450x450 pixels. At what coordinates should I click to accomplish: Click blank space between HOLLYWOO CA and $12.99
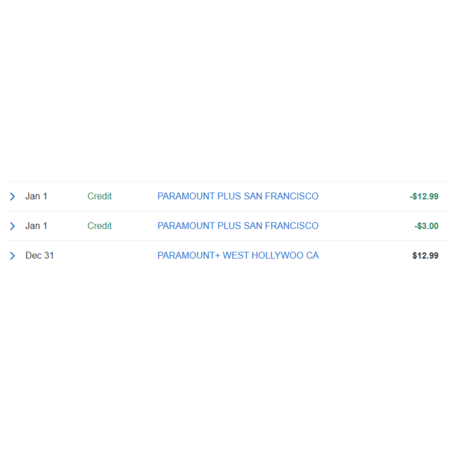[365, 256]
